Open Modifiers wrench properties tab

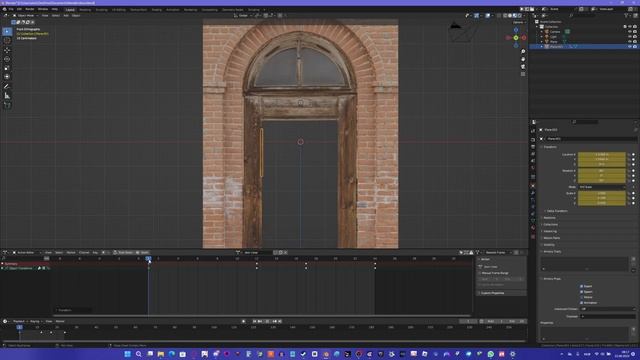[533, 193]
